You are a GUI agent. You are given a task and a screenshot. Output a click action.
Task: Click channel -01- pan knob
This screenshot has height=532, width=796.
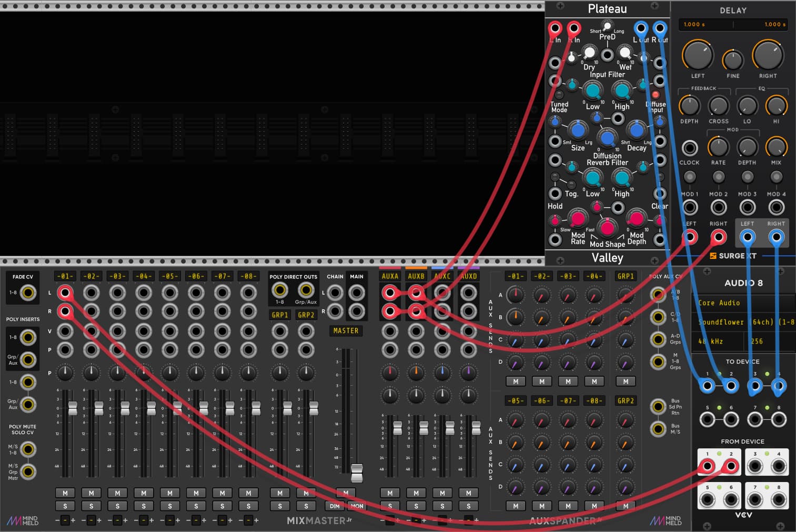click(65, 373)
